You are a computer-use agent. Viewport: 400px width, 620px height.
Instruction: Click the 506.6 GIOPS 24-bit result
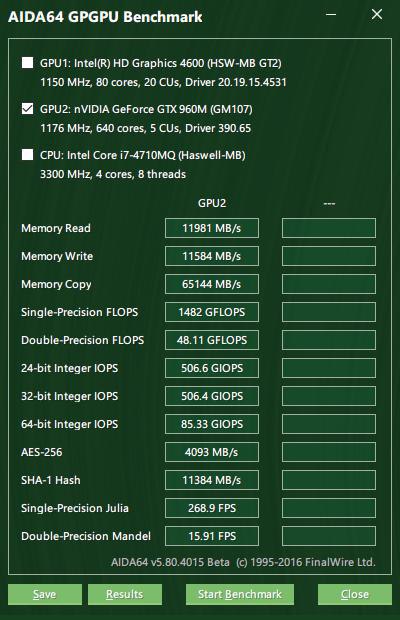(212, 368)
